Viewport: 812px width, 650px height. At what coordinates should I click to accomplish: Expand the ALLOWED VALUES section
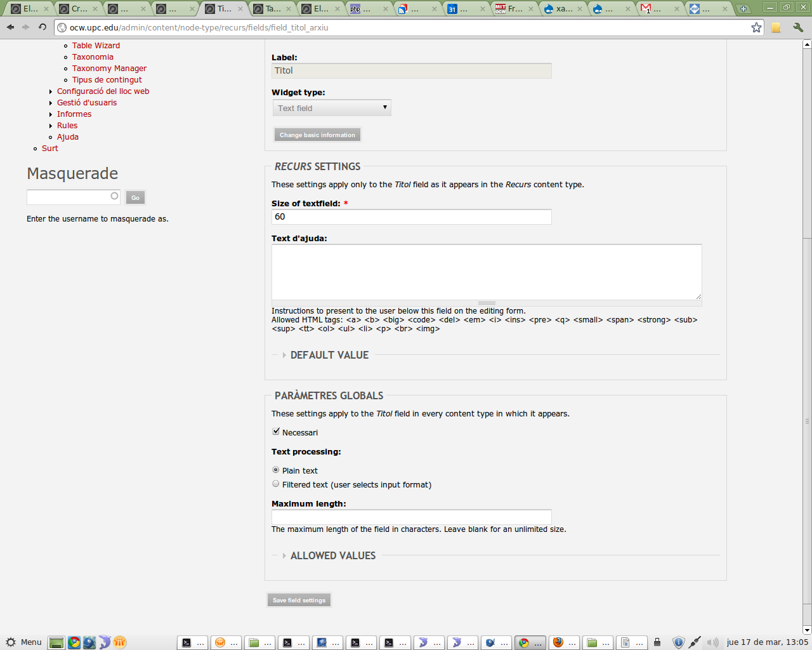click(333, 555)
